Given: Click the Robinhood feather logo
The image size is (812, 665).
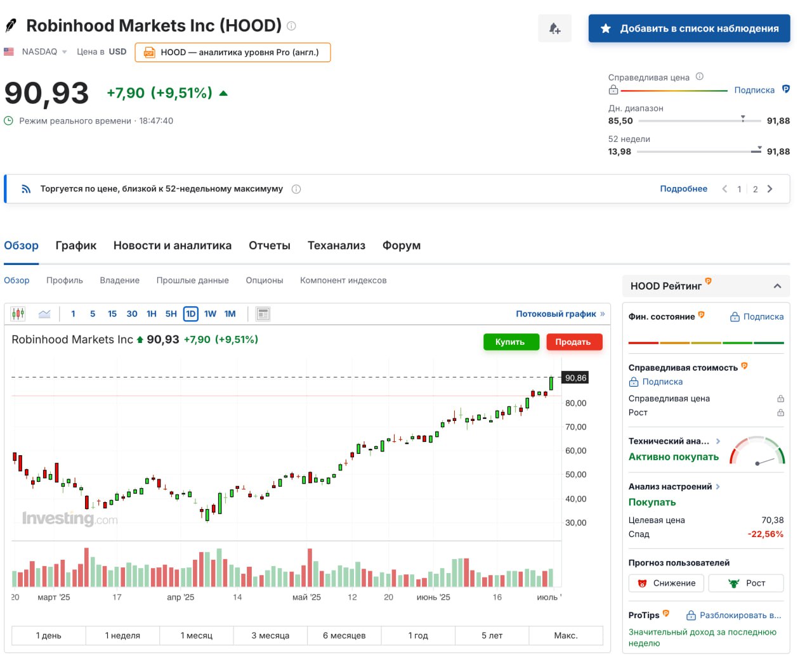Looking at the screenshot, I should pyautogui.click(x=11, y=25).
